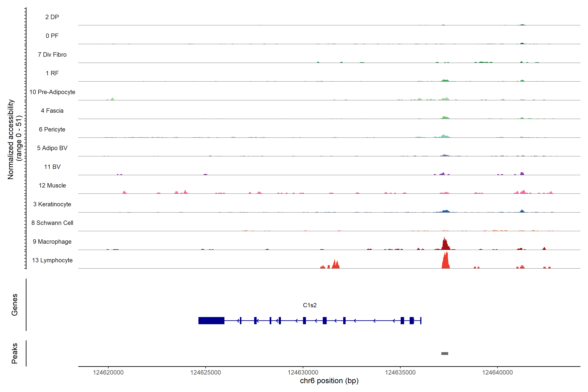
Task: Click the 10 Pre-Adipocyte track label
Action: (x=52, y=92)
